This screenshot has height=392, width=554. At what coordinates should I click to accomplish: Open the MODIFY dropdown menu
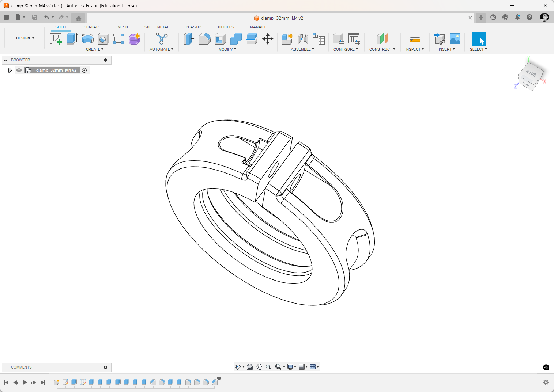pyautogui.click(x=227, y=49)
